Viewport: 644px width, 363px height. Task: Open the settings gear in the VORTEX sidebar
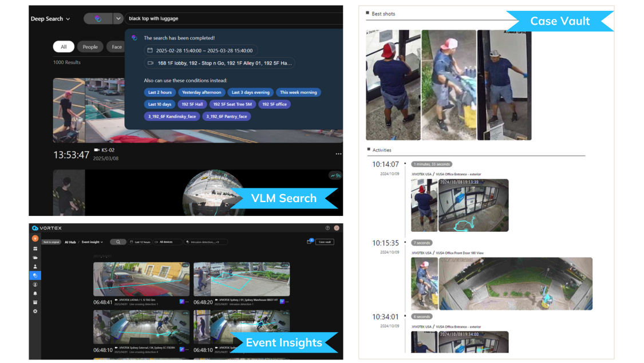pos(35,311)
